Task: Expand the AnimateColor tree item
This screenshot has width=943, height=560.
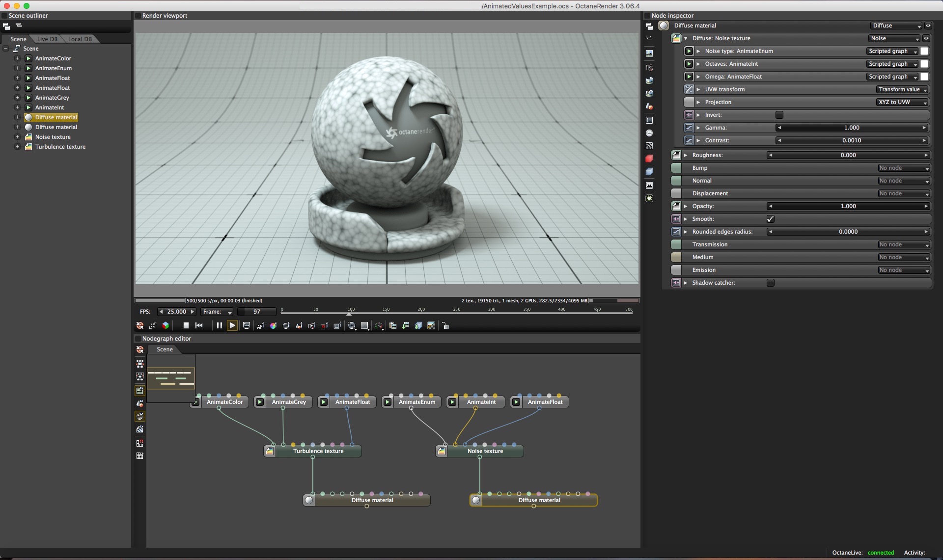Action: click(x=17, y=58)
